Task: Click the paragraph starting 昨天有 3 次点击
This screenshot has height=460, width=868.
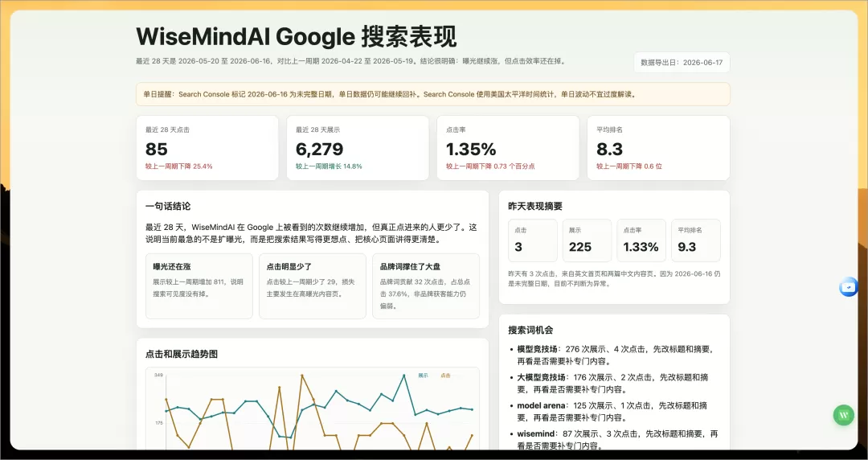Action: (615, 279)
